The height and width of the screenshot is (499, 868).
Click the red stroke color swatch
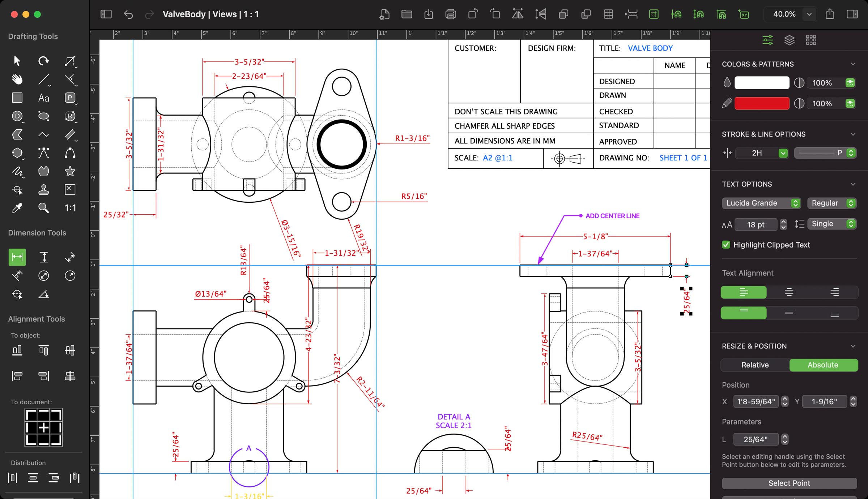tap(762, 104)
